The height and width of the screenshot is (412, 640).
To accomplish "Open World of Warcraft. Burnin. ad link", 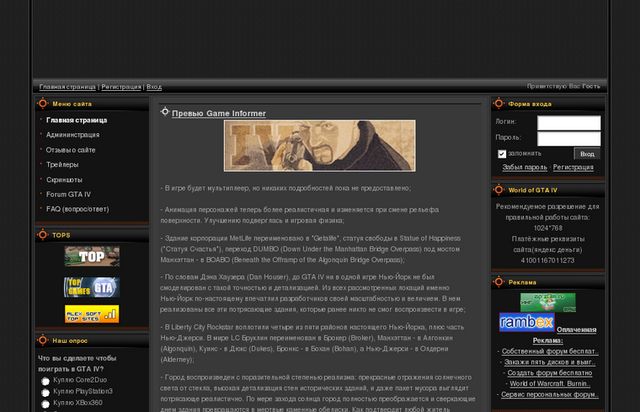I will 549,383.
